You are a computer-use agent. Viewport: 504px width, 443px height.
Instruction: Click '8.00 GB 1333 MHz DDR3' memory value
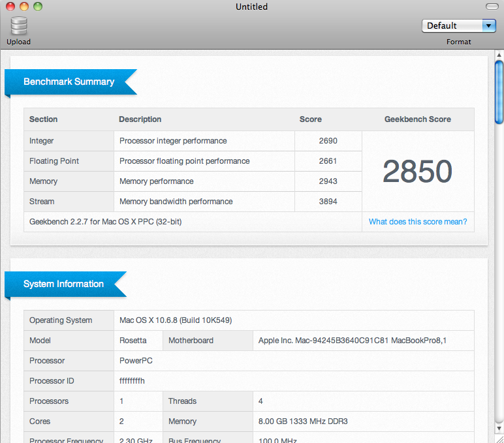(303, 421)
